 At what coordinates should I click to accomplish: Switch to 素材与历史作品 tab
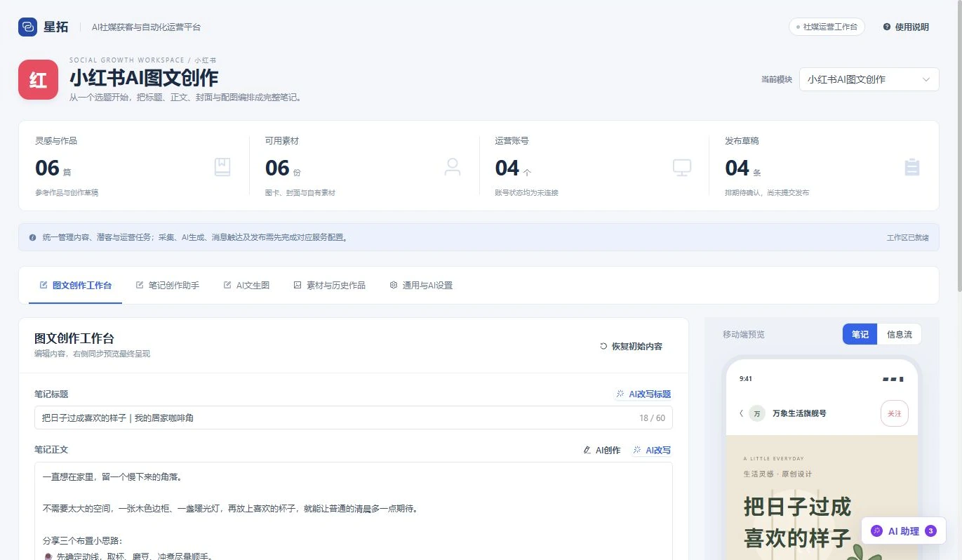[x=329, y=285]
